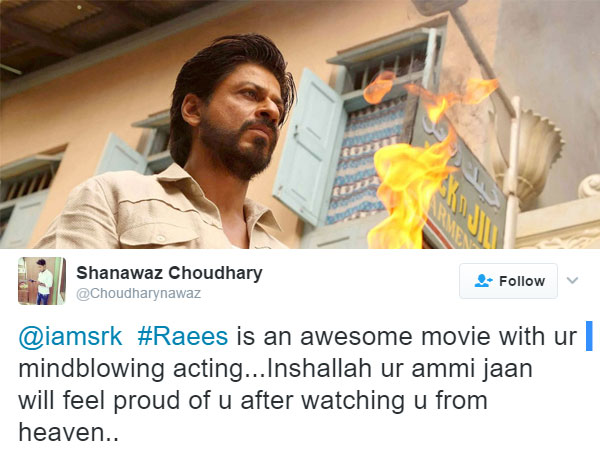This screenshot has height=450, width=600.
Task: Click the Follow button
Action: 508,281
